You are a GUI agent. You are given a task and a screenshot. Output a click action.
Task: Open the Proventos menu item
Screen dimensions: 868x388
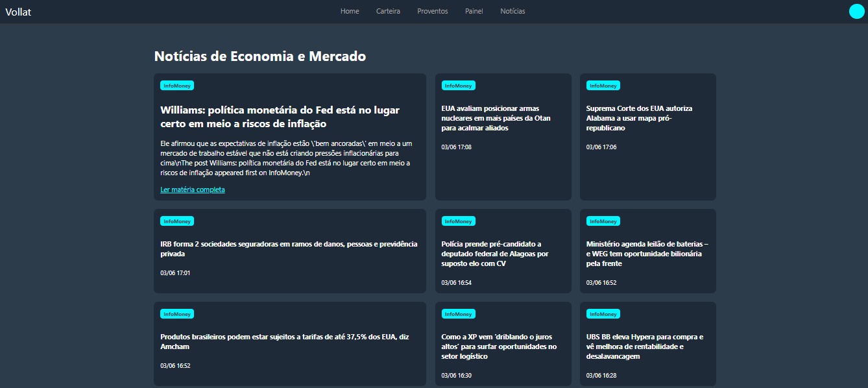click(x=433, y=11)
